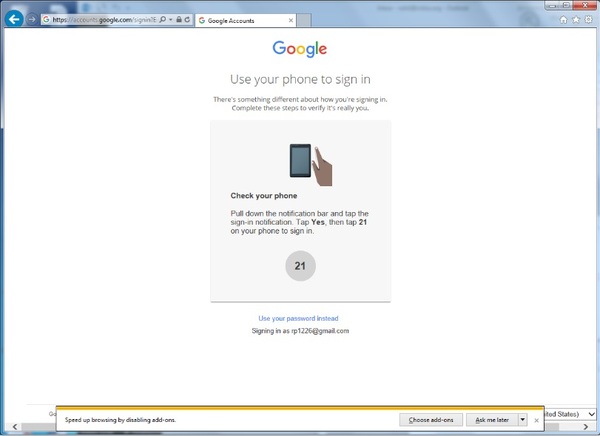Viewport: 600px width, 436px height.
Task: Click the phone illustration image
Action: click(x=310, y=163)
